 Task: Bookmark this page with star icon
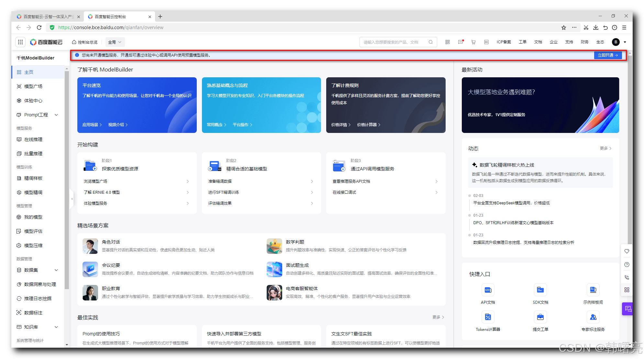click(563, 27)
